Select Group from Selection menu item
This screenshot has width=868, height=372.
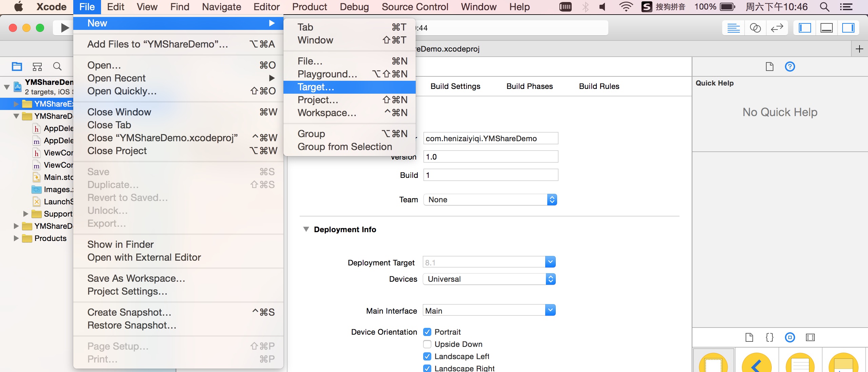(x=349, y=147)
